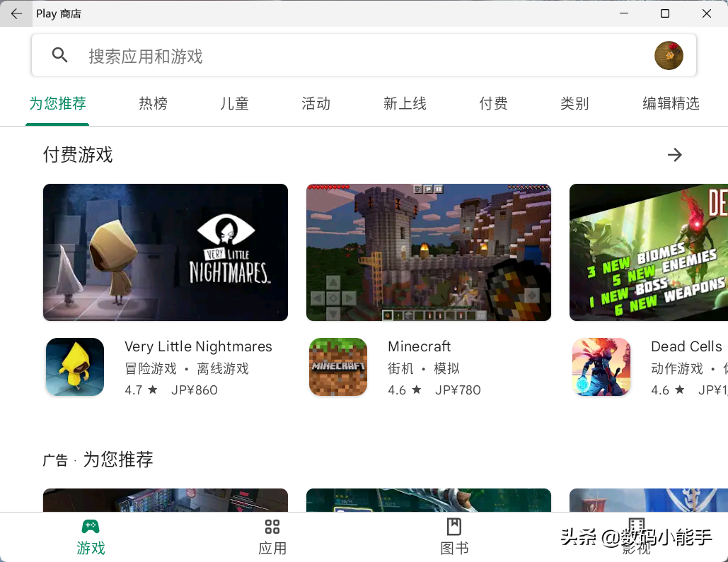The image size is (728, 562).
Task: Switch to the 热榜 tab
Action: click(154, 103)
